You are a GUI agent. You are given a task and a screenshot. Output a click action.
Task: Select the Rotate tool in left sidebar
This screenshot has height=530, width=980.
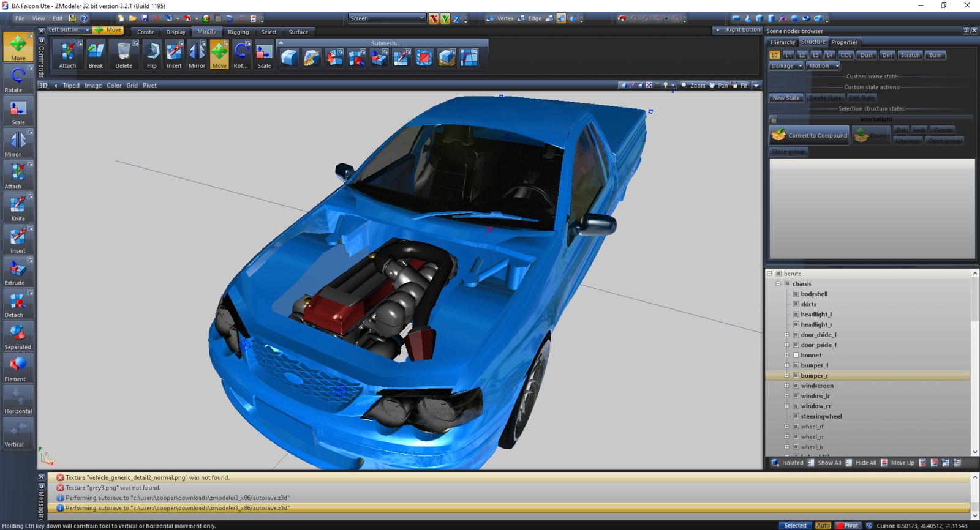tap(18, 79)
